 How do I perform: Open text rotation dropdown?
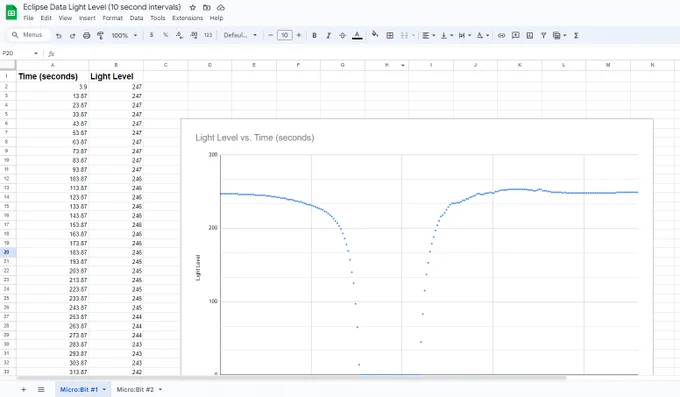tap(483, 36)
